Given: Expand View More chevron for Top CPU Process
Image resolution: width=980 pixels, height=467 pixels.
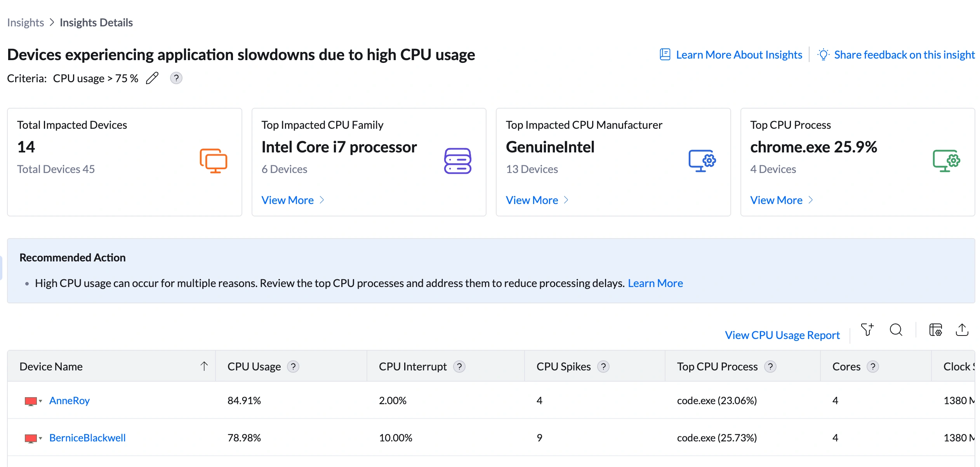Looking at the screenshot, I should pyautogui.click(x=811, y=200).
